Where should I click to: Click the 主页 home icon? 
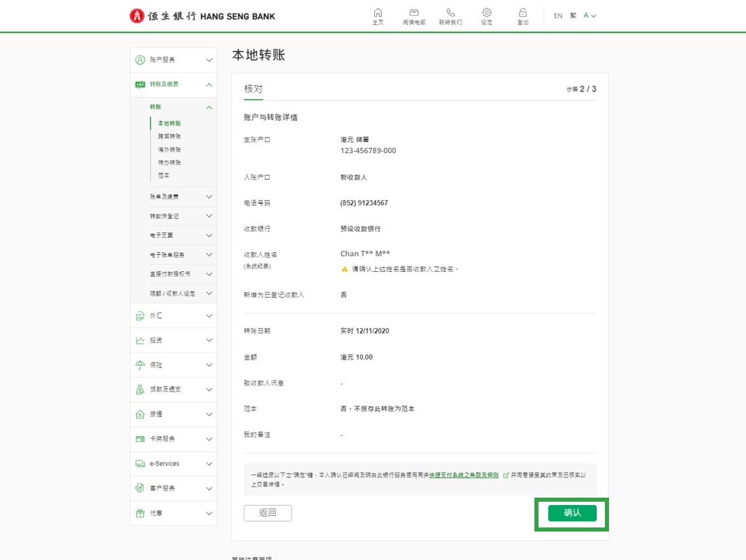click(x=378, y=13)
